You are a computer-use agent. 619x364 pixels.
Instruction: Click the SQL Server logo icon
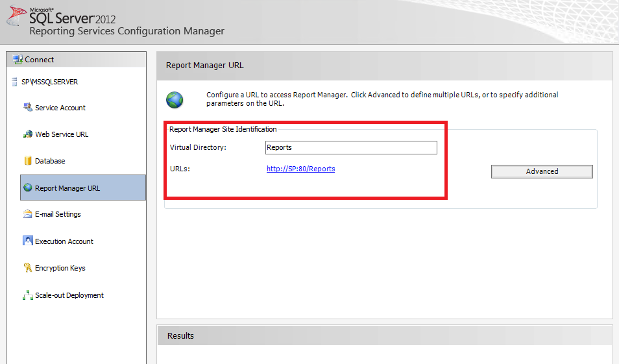pos(17,16)
